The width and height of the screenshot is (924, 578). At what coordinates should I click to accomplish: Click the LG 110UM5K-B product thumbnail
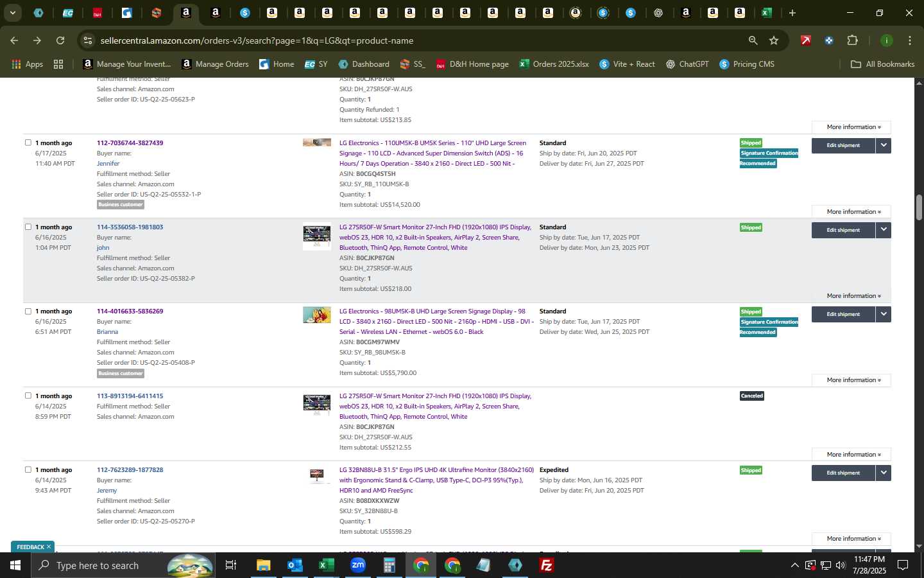click(317, 143)
